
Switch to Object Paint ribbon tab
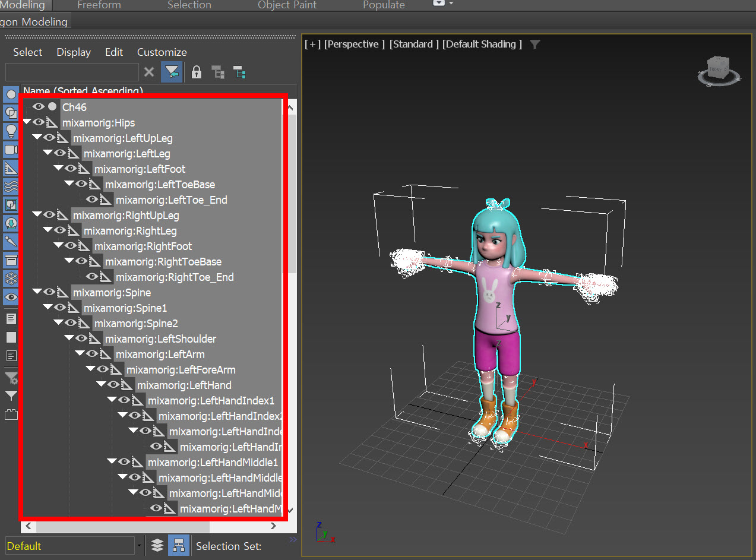point(287,5)
